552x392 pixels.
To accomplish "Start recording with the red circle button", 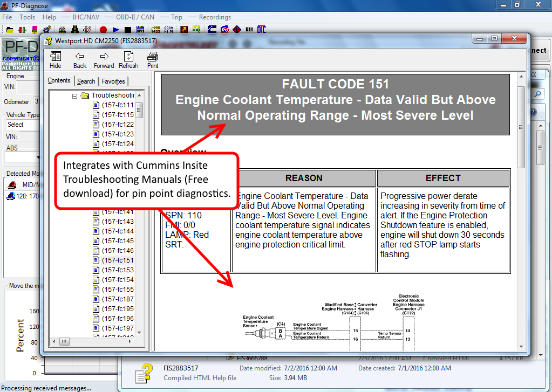I will (x=103, y=30).
